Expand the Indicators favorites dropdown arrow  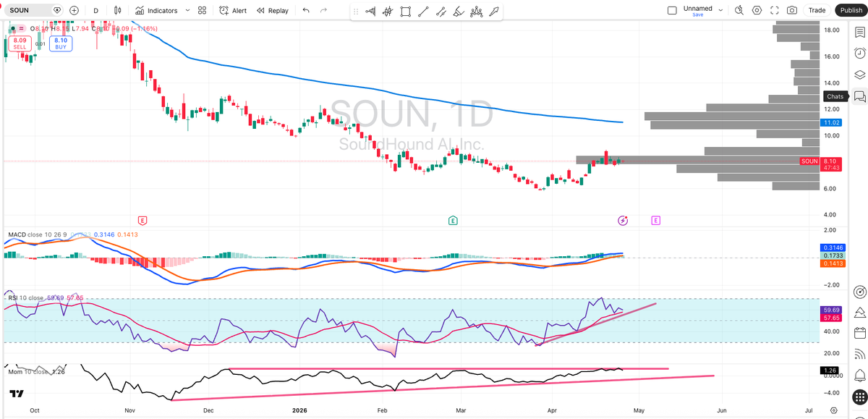click(187, 10)
